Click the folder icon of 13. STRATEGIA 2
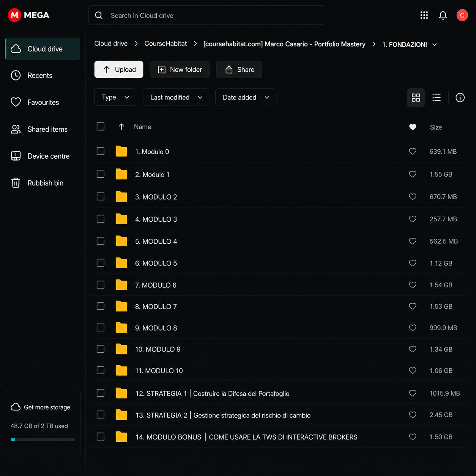Image resolution: width=476 pixels, height=476 pixels. [x=121, y=415]
